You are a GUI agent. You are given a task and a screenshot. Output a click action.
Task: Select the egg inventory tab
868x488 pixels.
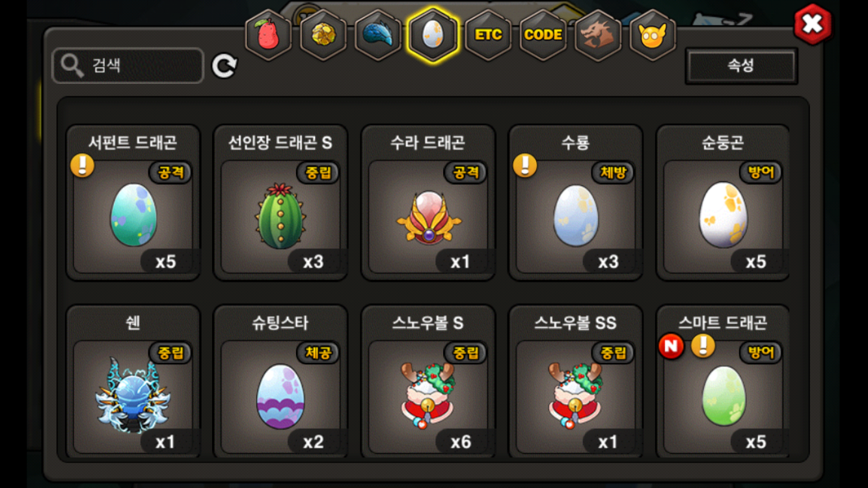tap(433, 34)
